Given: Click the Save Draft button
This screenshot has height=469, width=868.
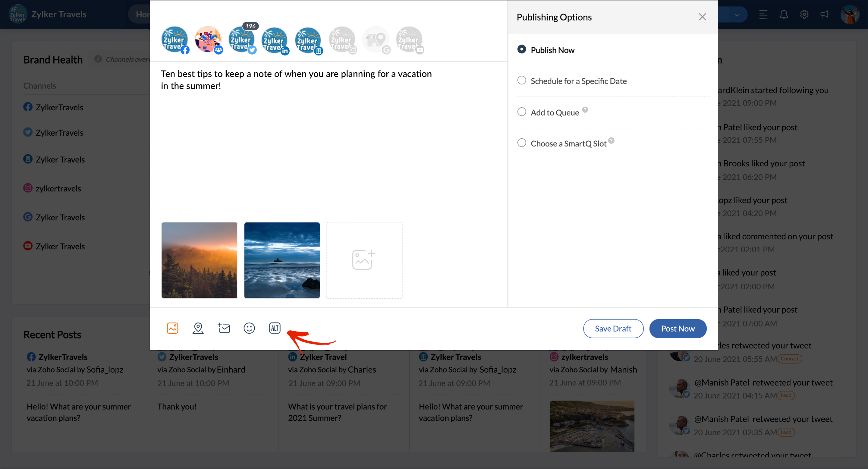Looking at the screenshot, I should coord(613,329).
